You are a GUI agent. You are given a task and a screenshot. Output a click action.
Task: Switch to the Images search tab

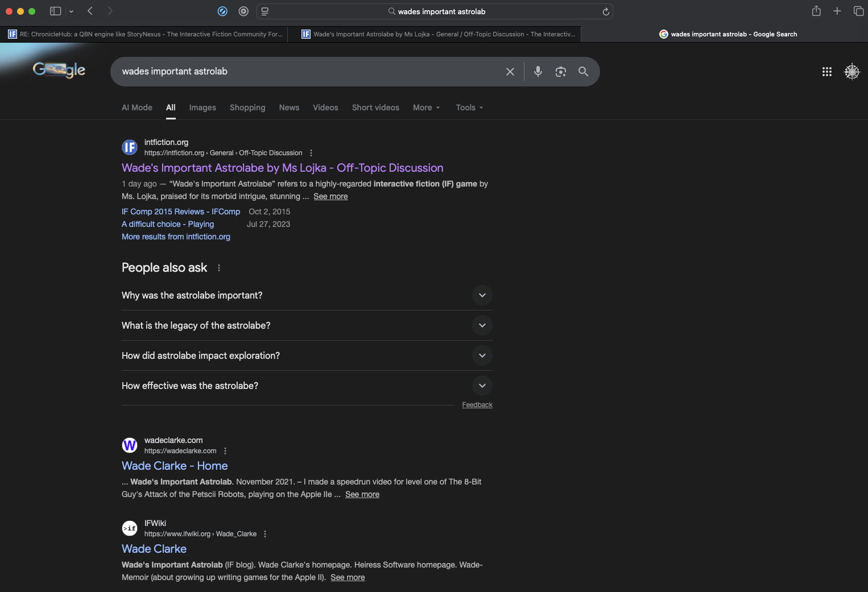coord(202,107)
